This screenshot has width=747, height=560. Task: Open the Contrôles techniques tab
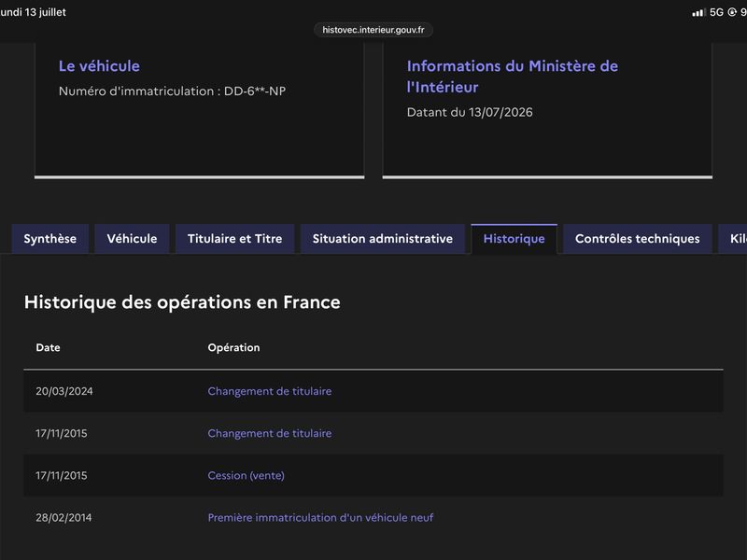[x=638, y=239]
